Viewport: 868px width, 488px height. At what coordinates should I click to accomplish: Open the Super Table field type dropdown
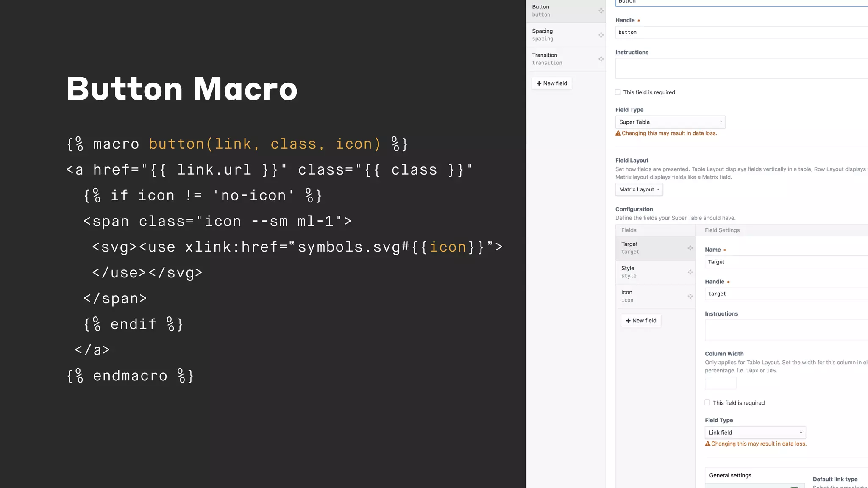coord(670,122)
